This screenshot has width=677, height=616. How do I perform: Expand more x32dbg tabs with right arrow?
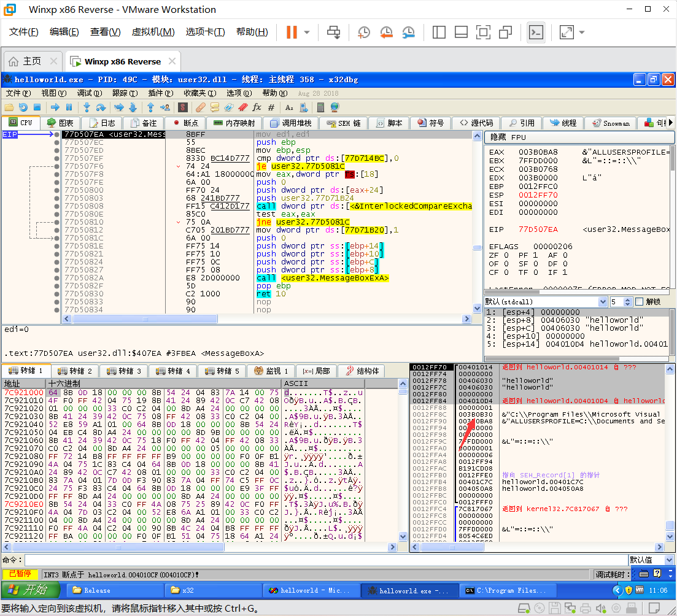(x=670, y=123)
